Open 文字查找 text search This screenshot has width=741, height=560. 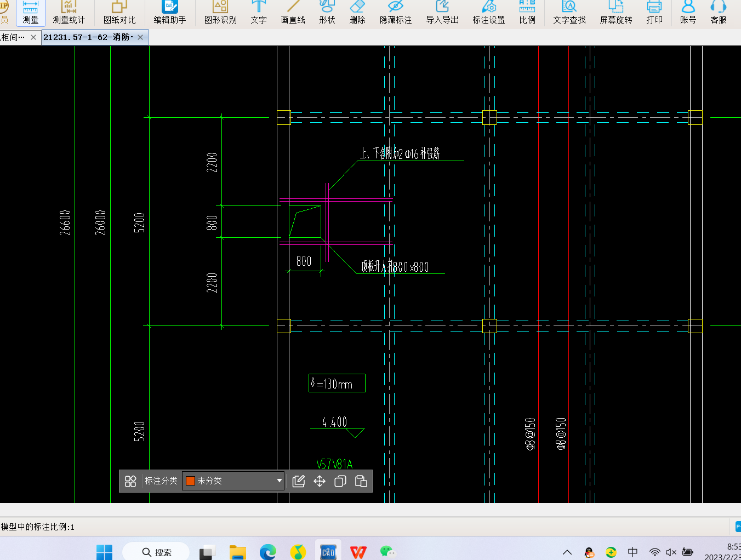point(569,13)
